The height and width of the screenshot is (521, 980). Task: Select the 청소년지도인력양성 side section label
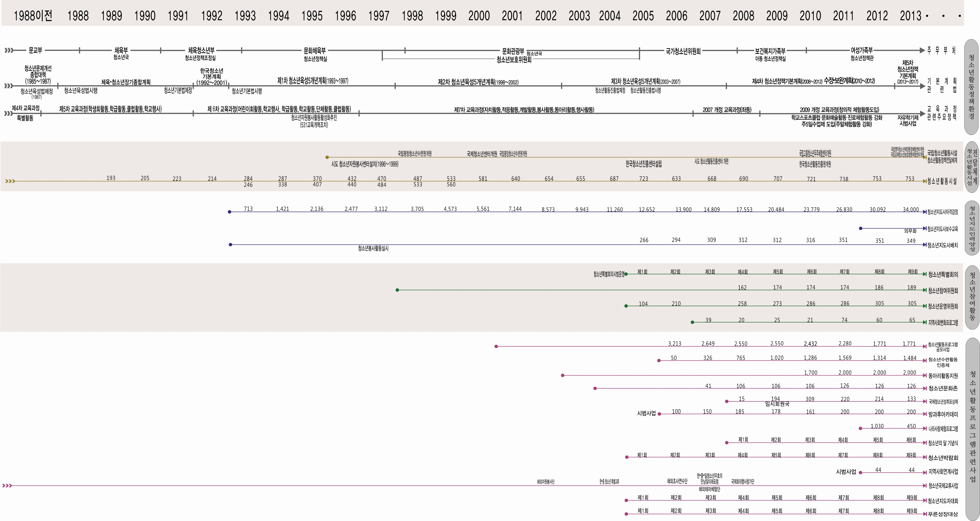point(972,228)
